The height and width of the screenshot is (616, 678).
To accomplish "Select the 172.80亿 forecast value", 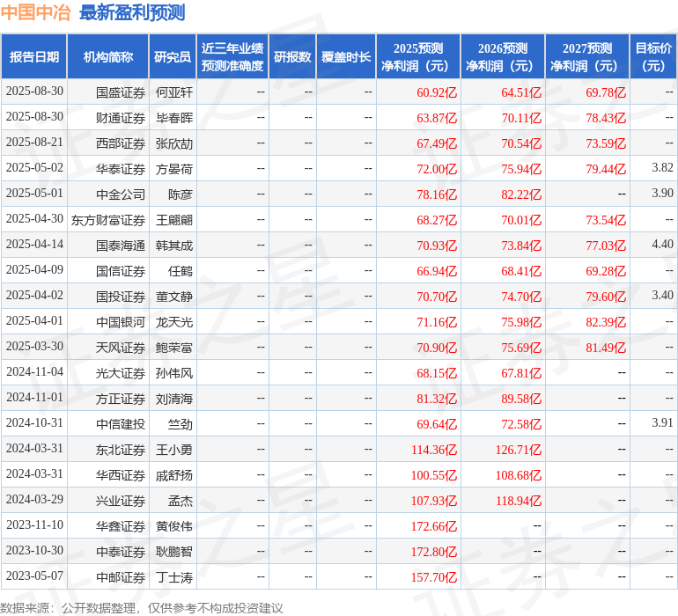I will tap(433, 552).
